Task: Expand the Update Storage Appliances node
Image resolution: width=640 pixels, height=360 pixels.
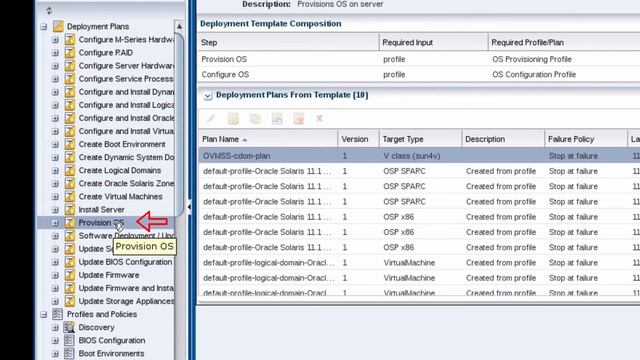Action: click(55, 301)
